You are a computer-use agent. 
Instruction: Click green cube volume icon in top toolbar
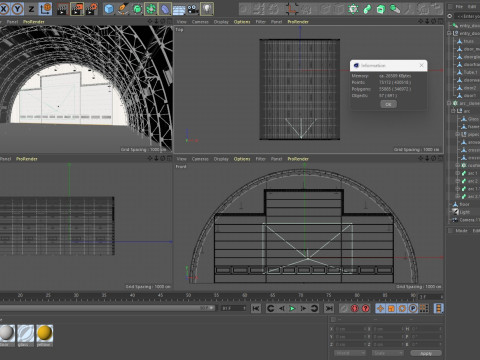click(x=381, y=9)
